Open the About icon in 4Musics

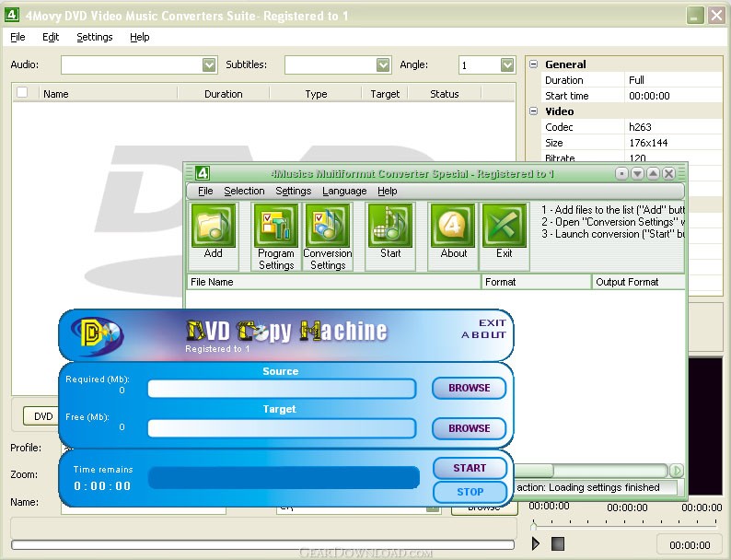(453, 227)
